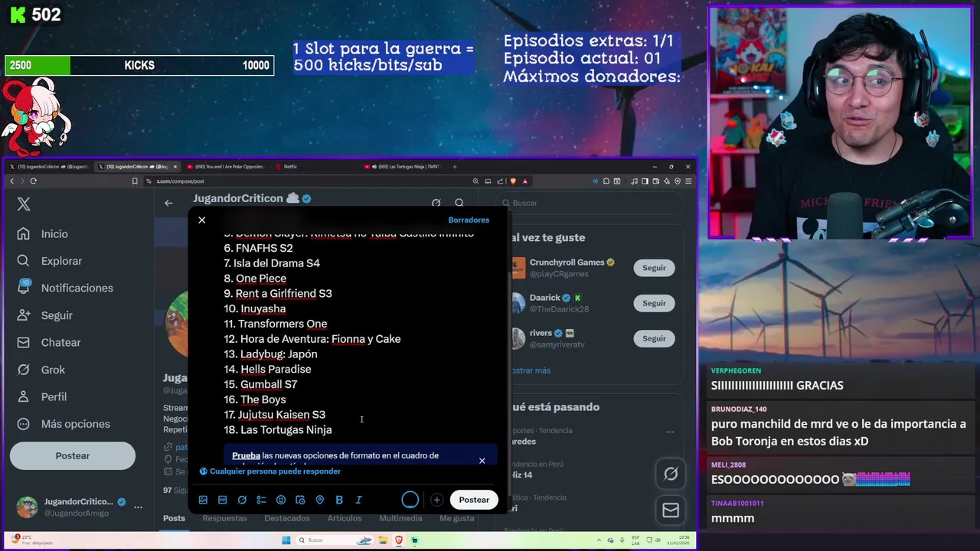The height and width of the screenshot is (551, 980).
Task: Open the GIF picker in composer
Action: click(x=222, y=500)
